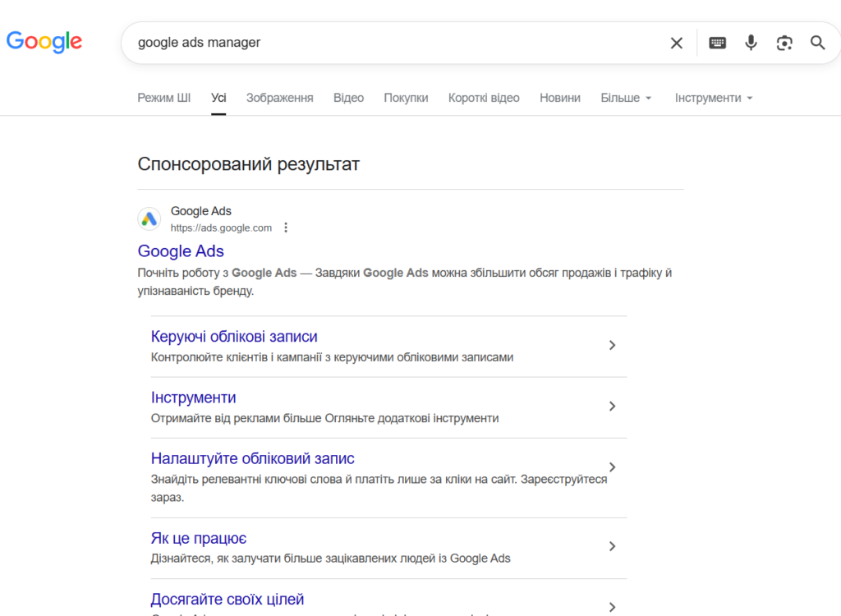Open the Покупки tab
Screen dimensions: 841x616
pyautogui.click(x=406, y=98)
